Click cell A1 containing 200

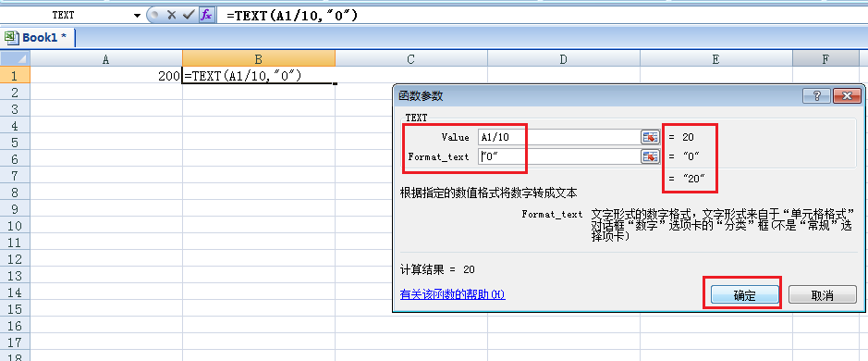106,75
